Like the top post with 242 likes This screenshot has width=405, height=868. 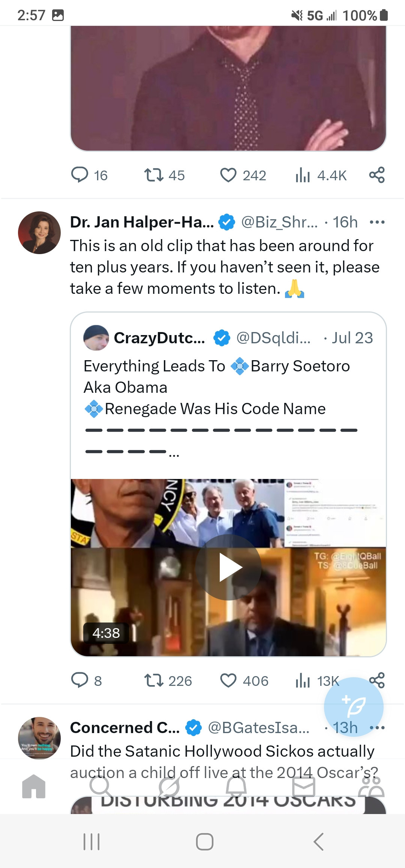coord(228,175)
